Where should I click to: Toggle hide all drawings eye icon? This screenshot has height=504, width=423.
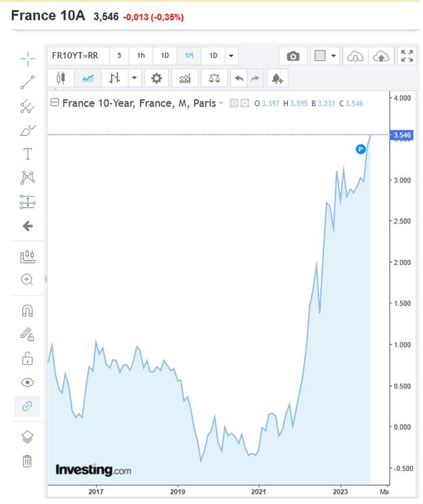tap(27, 382)
